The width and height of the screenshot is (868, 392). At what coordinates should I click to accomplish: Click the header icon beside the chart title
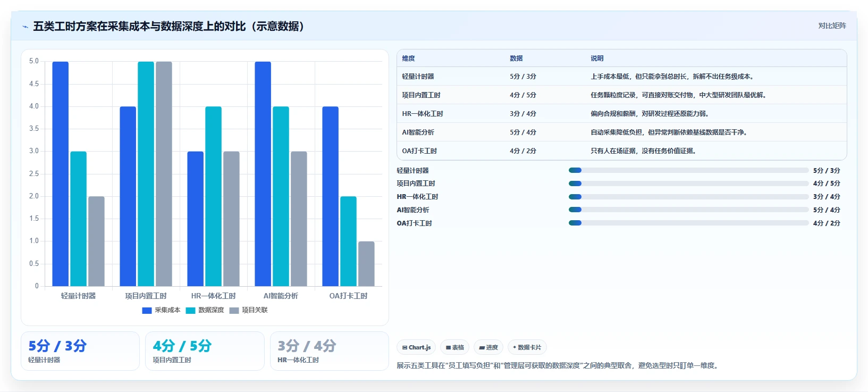coord(25,26)
